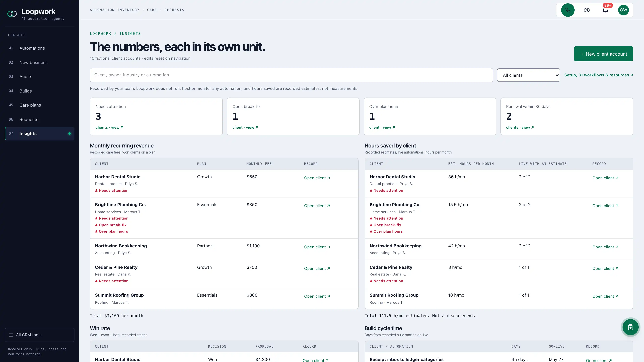This screenshot has width=644, height=362.
Task: Select the active Insights nav item
Action: tap(40, 134)
